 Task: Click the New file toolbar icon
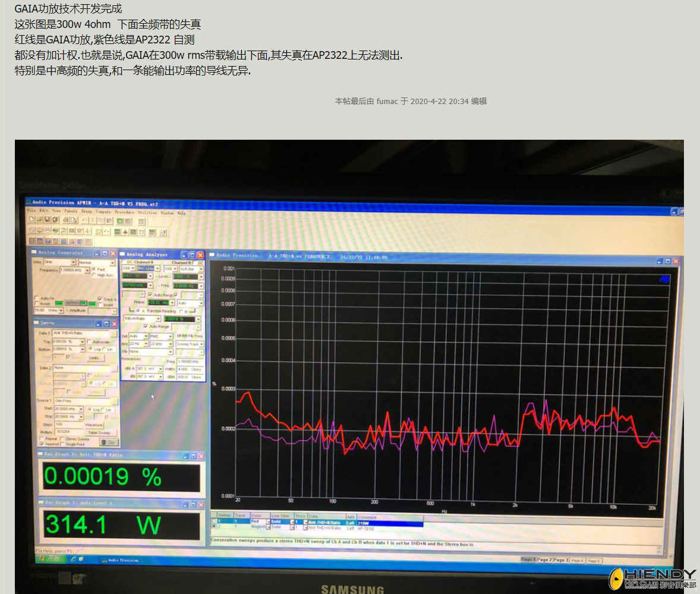pos(31,219)
